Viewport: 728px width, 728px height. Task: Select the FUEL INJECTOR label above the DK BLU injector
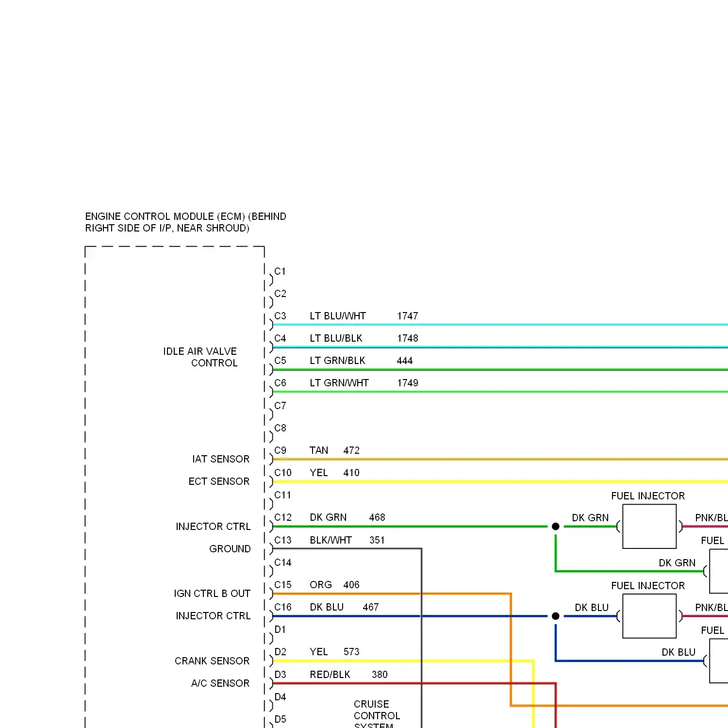648,586
